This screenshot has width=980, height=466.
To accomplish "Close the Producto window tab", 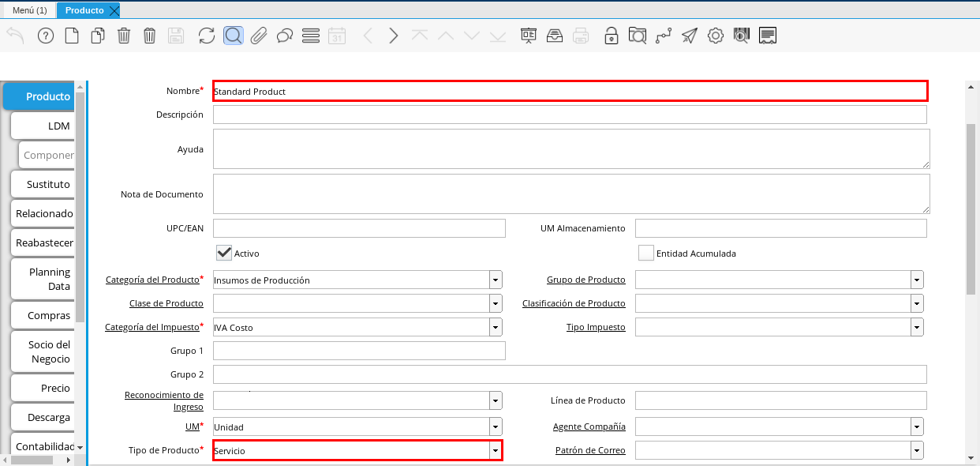I will point(114,10).
